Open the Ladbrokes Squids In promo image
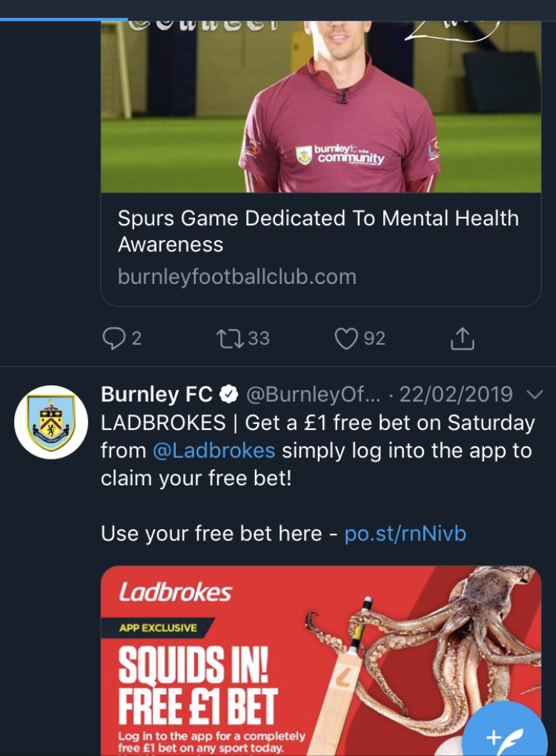 (321, 660)
